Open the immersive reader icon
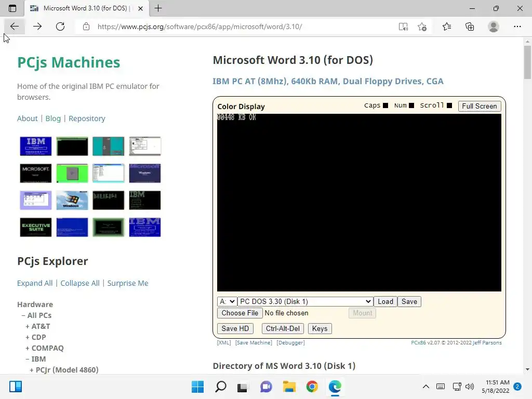The height and width of the screenshot is (399, 532). point(403,27)
